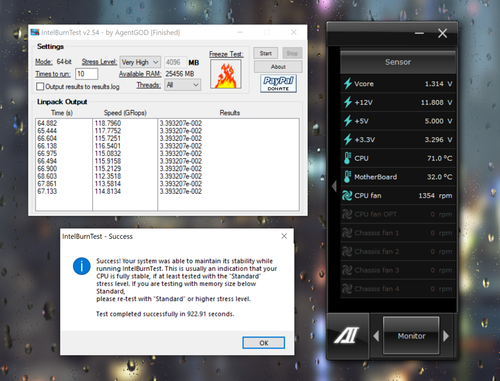
Task: Click the 4096 MB memory field
Action: (175, 62)
